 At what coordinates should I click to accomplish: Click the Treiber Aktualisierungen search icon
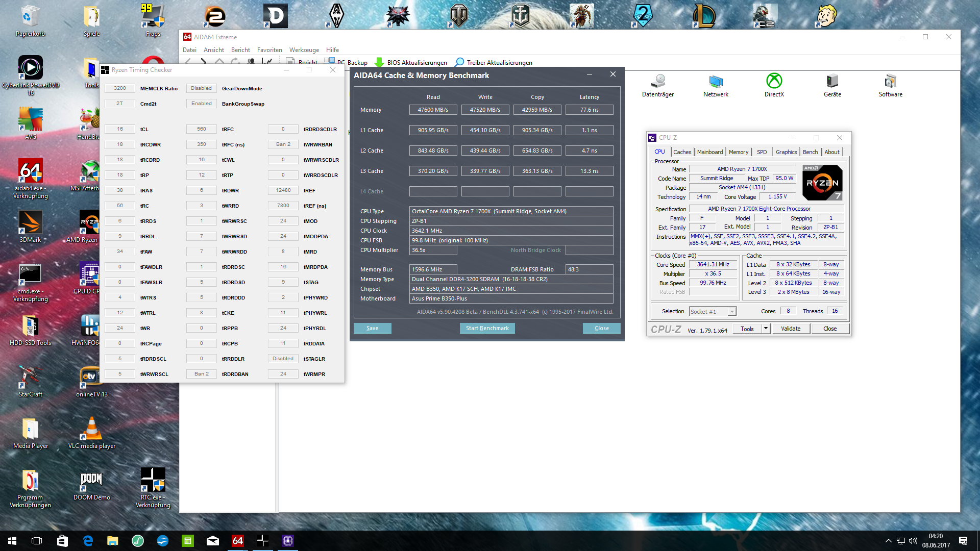pyautogui.click(x=459, y=62)
